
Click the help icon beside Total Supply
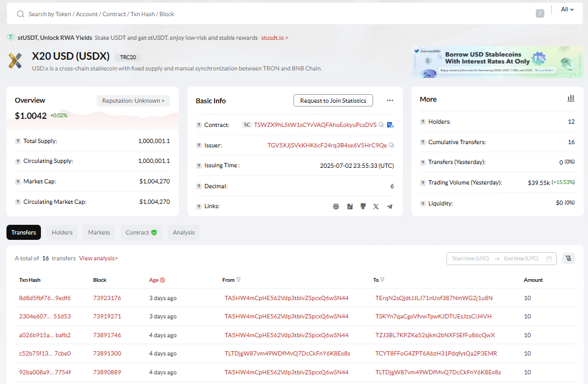coord(18,141)
